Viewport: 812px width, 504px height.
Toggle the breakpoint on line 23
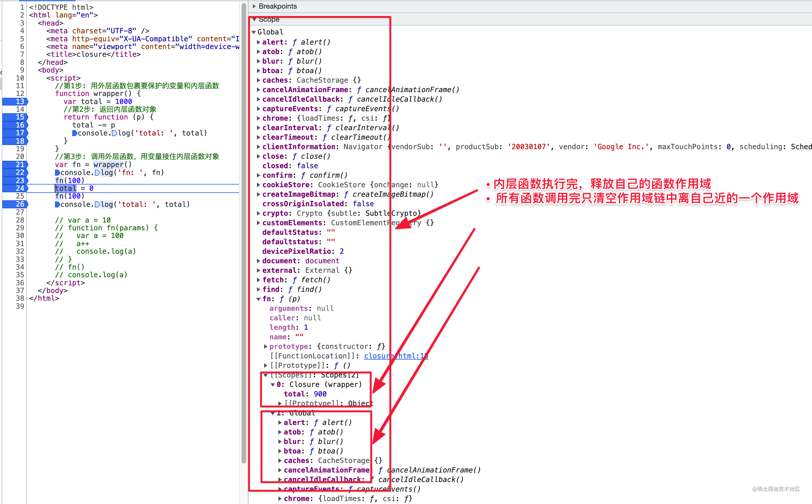pyautogui.click(x=15, y=180)
